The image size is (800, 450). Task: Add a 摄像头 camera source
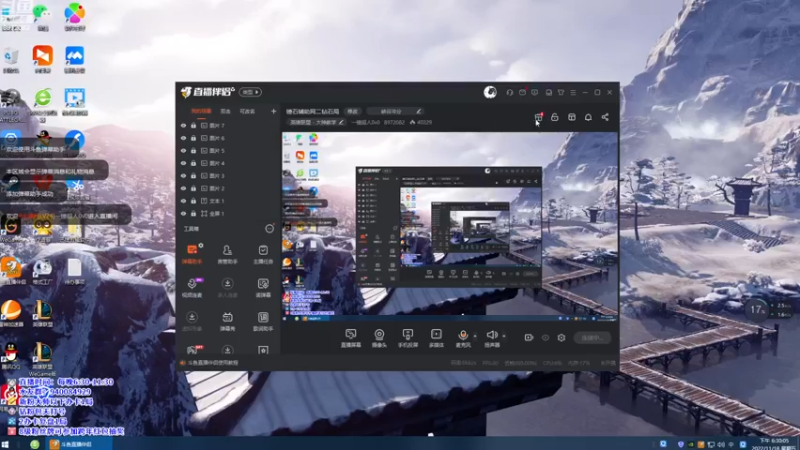coord(379,338)
